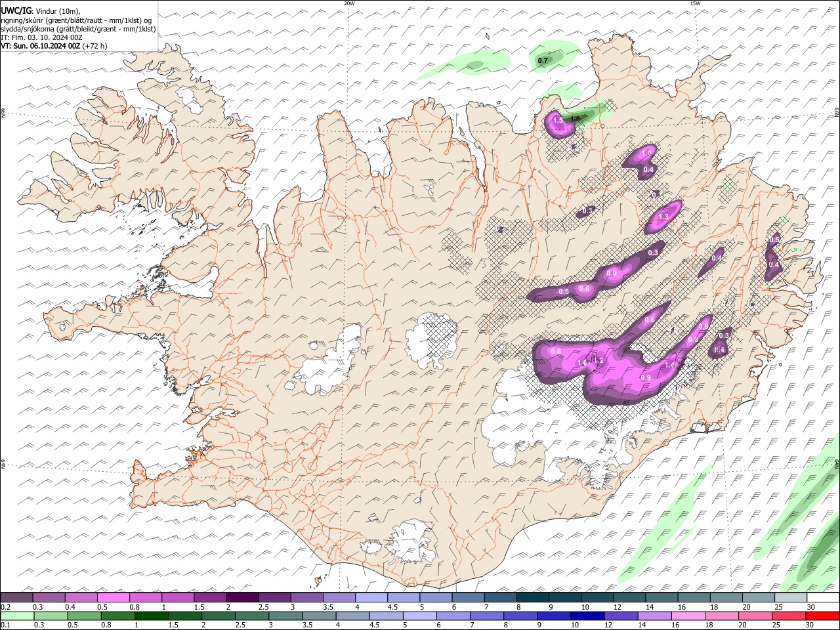Screen dimensions: 840x630
Task: Click the '1.2' precipitation value label
Action: tap(597, 360)
